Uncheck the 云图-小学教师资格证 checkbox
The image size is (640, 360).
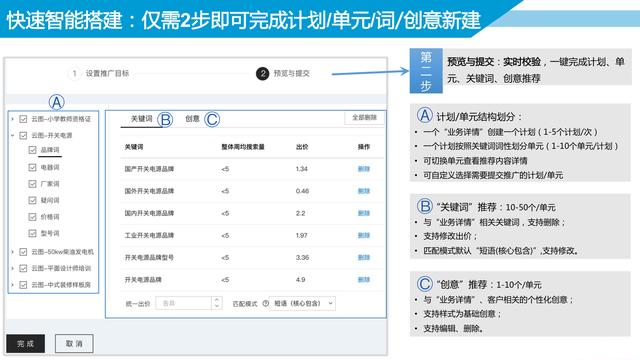tap(23, 119)
